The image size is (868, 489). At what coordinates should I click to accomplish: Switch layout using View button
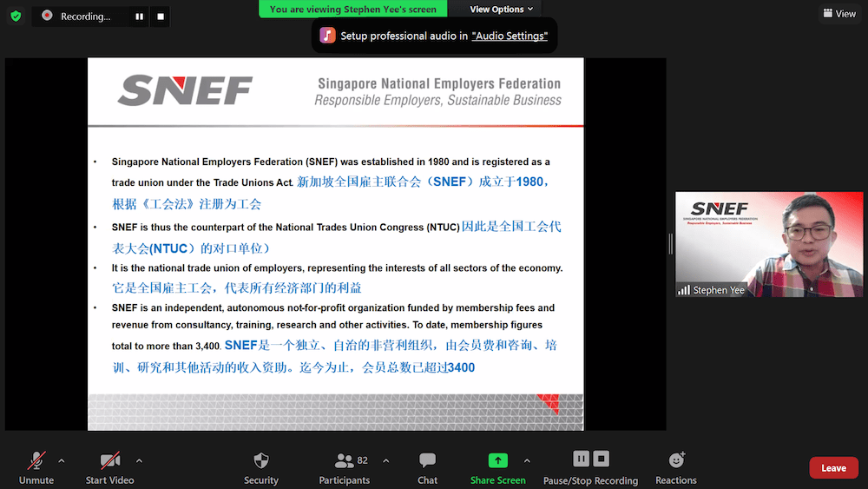pos(839,14)
